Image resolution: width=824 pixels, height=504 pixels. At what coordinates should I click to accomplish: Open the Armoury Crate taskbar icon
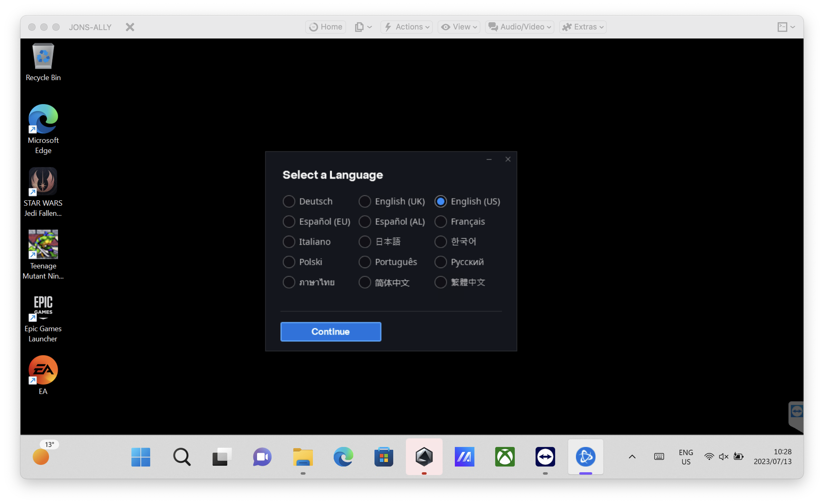click(x=424, y=456)
